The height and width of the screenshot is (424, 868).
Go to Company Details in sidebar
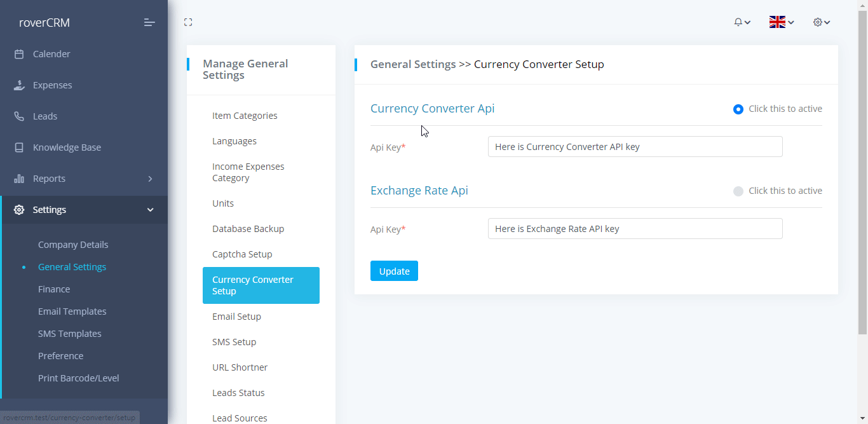click(73, 245)
